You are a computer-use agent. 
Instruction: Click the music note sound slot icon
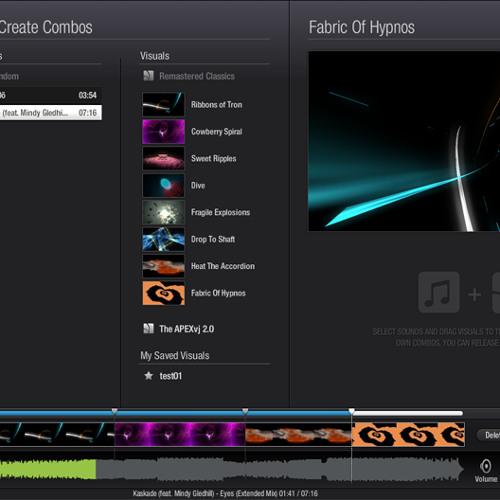point(439,292)
